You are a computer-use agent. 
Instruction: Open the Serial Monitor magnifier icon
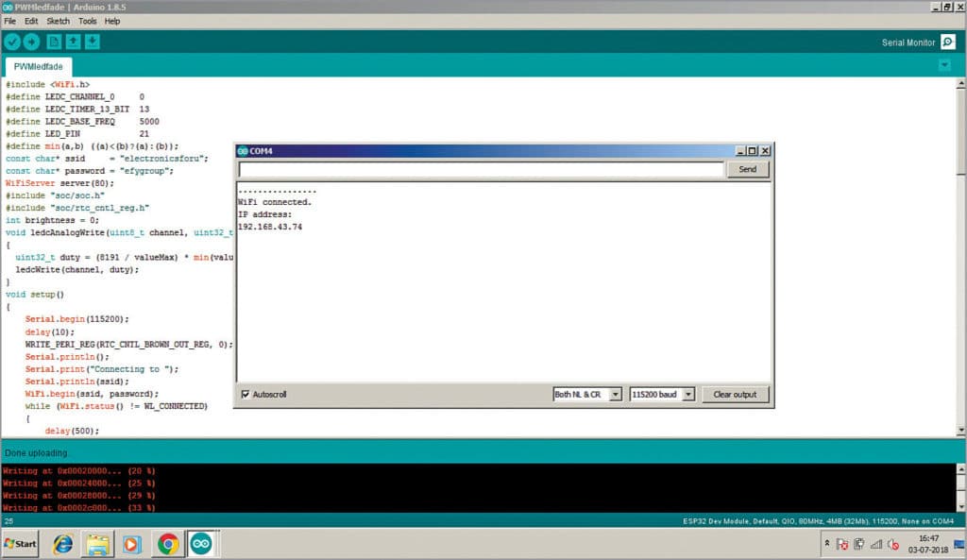948,42
